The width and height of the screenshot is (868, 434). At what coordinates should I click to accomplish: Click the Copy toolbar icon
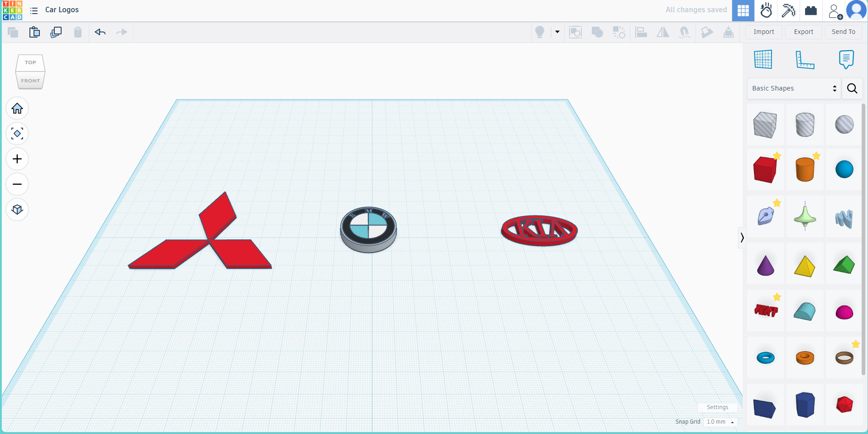coord(13,32)
